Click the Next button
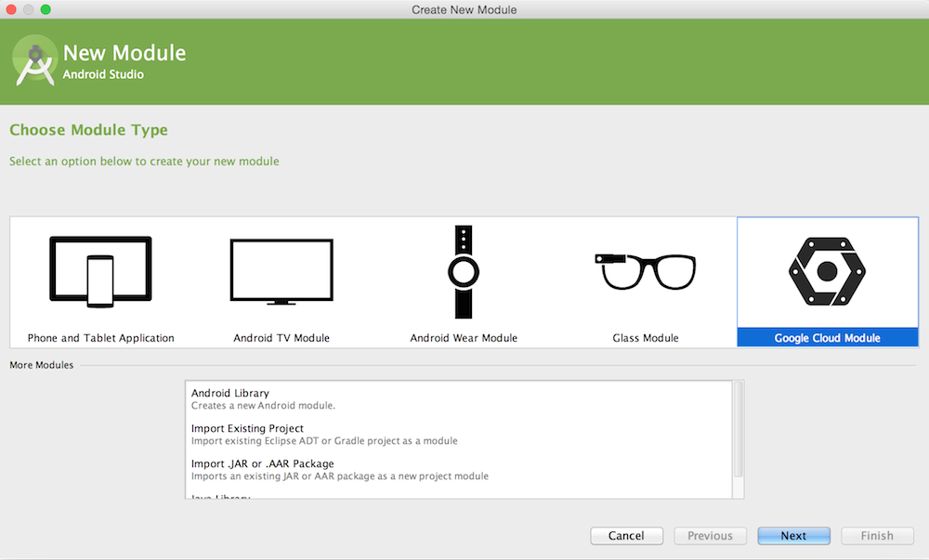 [793, 536]
